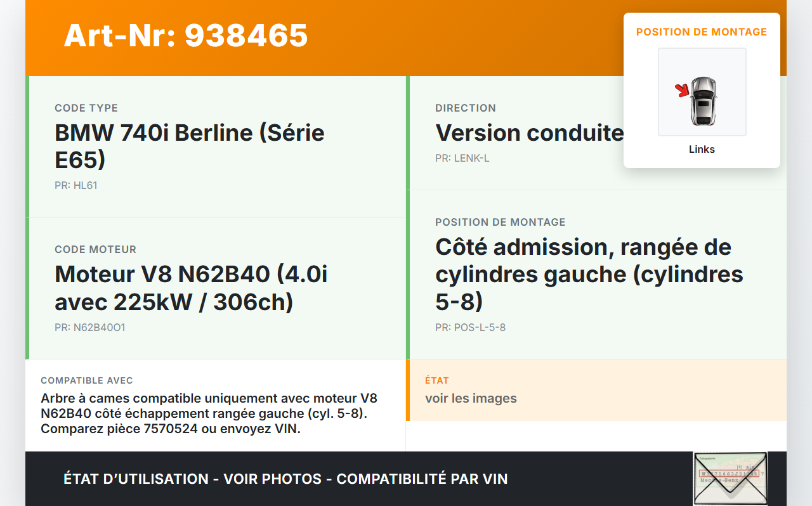
Task: Open the VIN envelope thumbnail
Action: pos(730,478)
